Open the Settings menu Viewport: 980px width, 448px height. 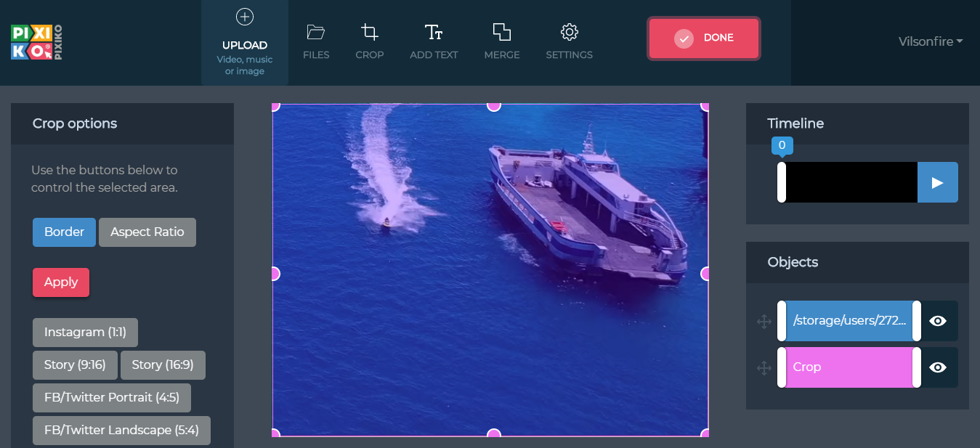(570, 42)
